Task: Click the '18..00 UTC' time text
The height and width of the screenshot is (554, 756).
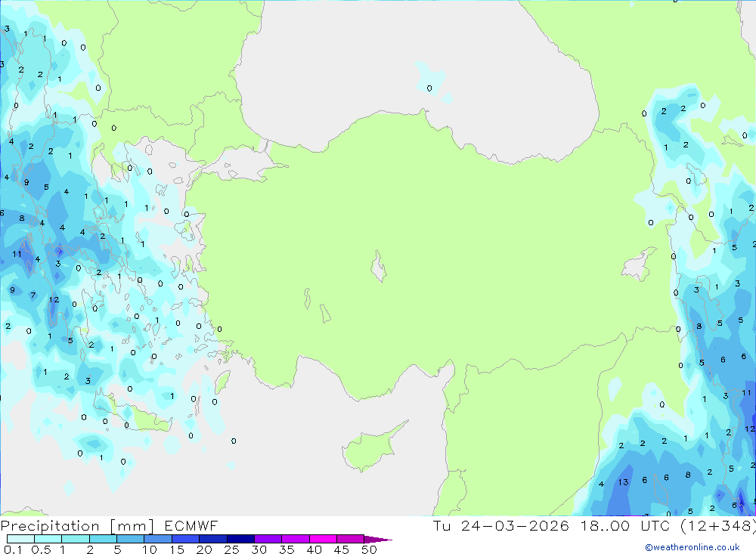Action: (x=625, y=525)
